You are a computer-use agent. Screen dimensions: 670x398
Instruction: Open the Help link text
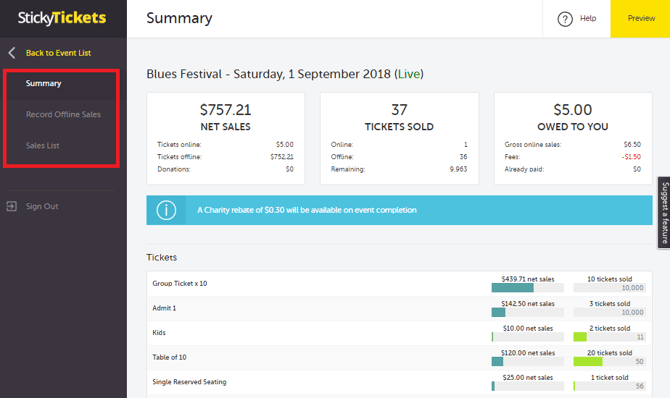[x=588, y=18]
